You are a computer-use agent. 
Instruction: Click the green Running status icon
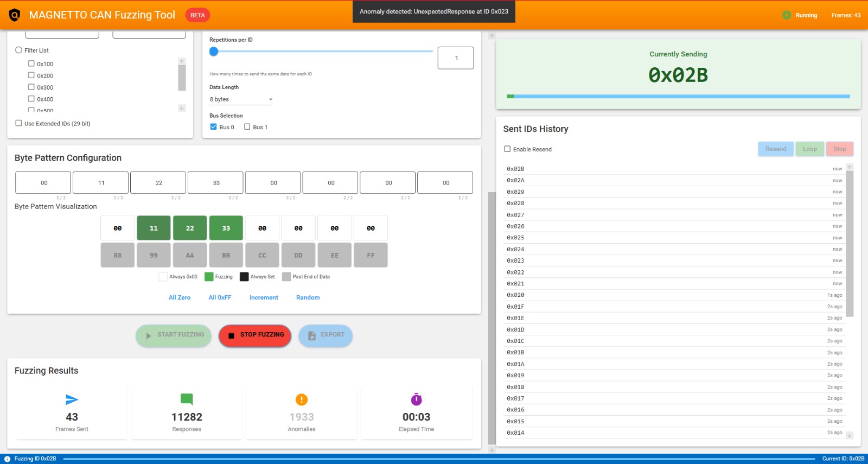(x=786, y=15)
